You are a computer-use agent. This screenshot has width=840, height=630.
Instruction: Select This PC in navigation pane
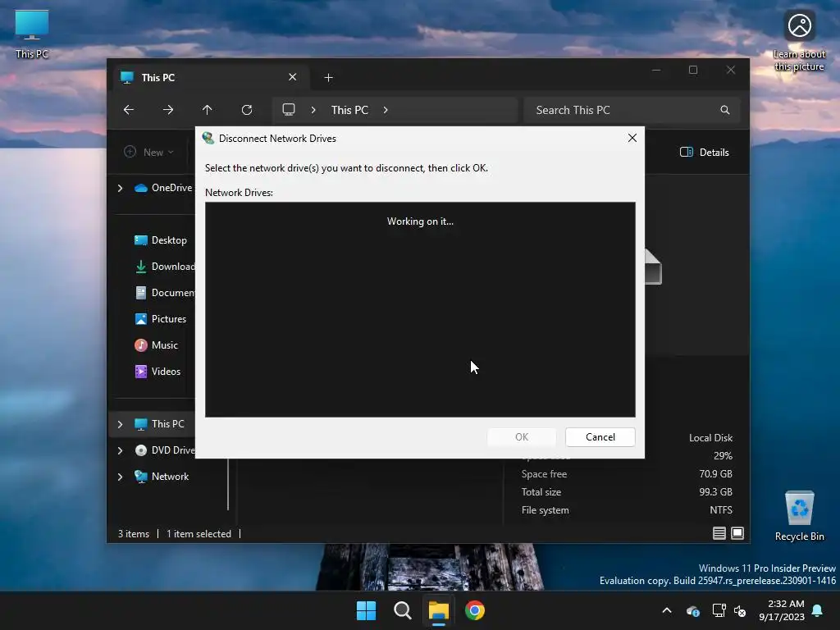(159, 424)
